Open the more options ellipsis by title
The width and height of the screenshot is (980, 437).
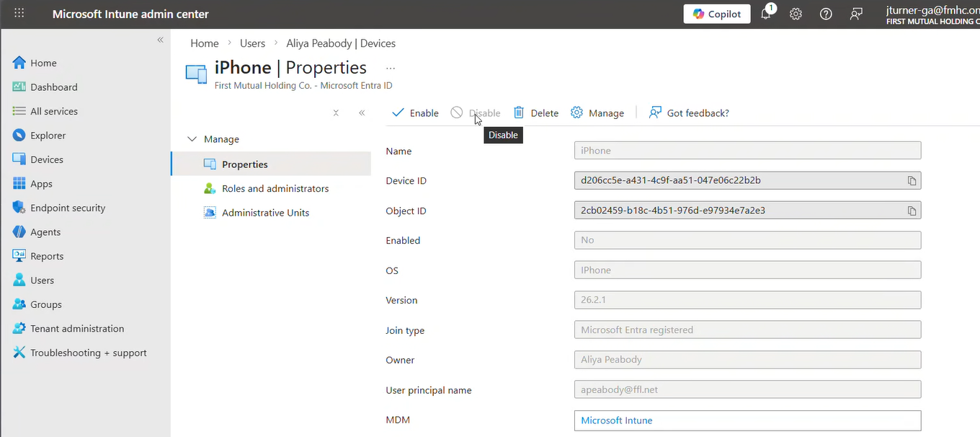pos(391,69)
